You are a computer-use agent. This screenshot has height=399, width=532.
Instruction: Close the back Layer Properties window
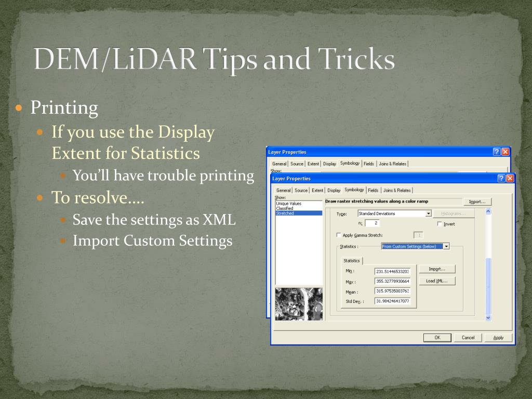pyautogui.click(x=505, y=152)
